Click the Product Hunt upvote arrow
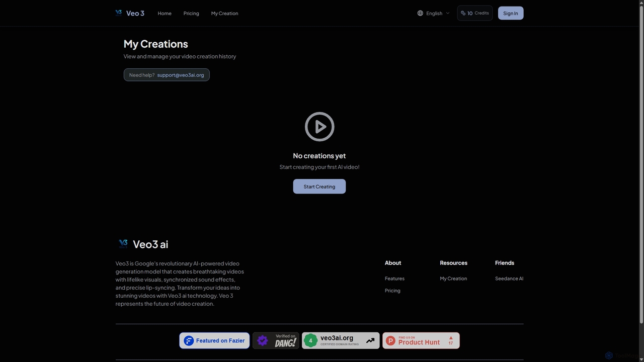 (x=451, y=338)
